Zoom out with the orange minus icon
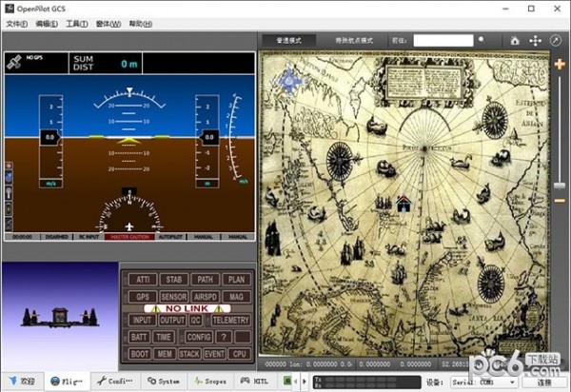 pyautogui.click(x=560, y=201)
